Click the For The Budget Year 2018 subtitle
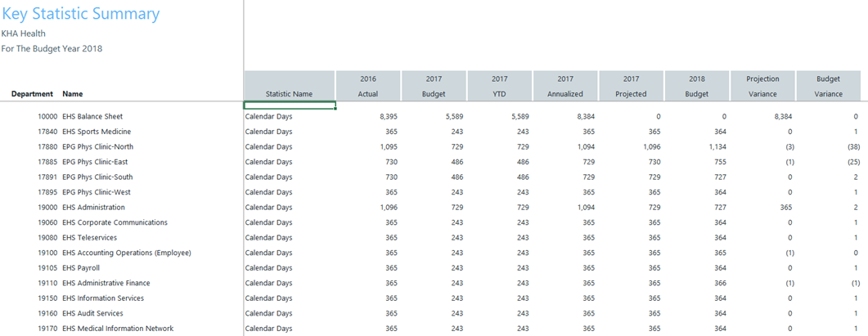Screen dimensions: 868x336 tap(52, 48)
